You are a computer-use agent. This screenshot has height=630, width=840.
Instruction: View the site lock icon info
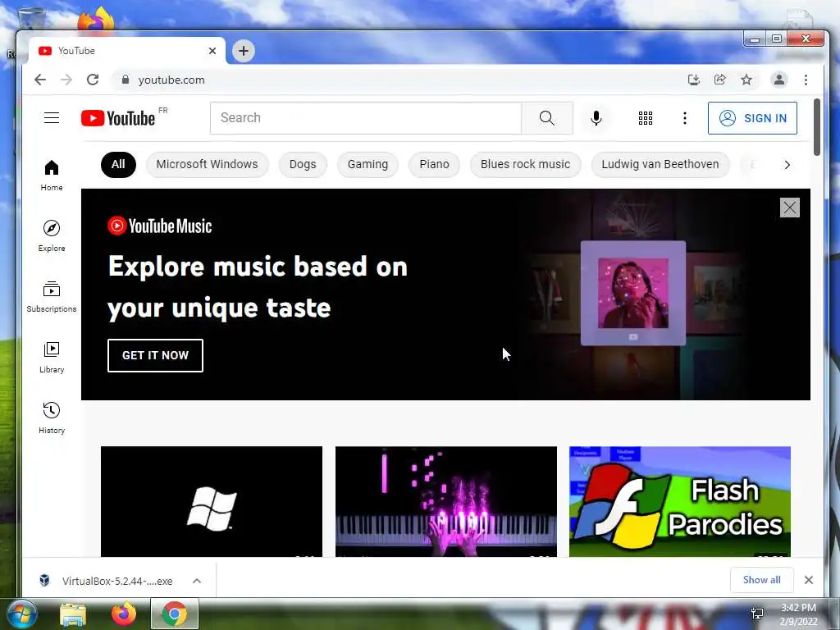[126, 80]
